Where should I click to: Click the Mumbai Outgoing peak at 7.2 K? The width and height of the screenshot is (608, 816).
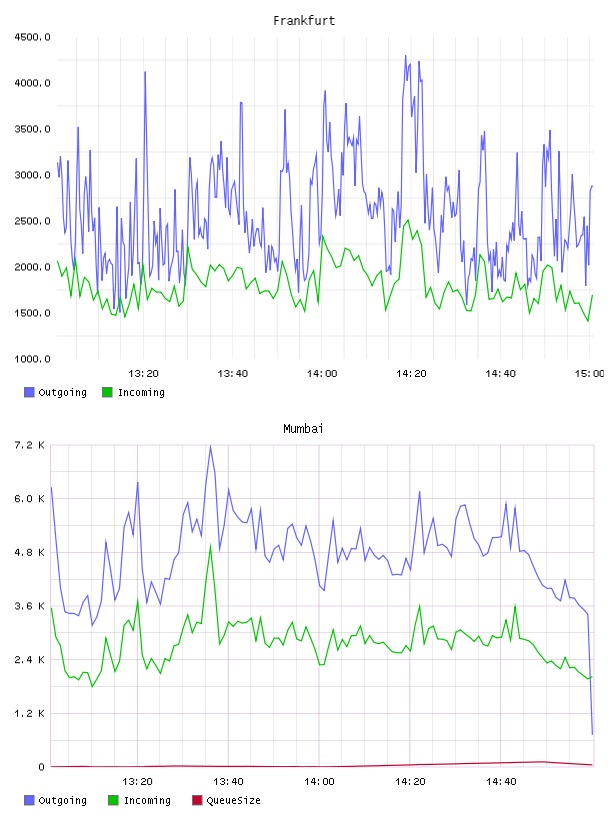210,446
